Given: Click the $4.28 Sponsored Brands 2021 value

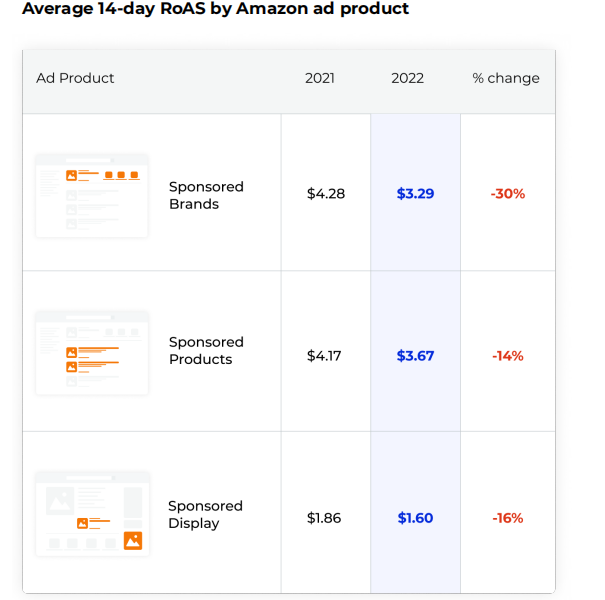Looking at the screenshot, I should click(x=326, y=194).
